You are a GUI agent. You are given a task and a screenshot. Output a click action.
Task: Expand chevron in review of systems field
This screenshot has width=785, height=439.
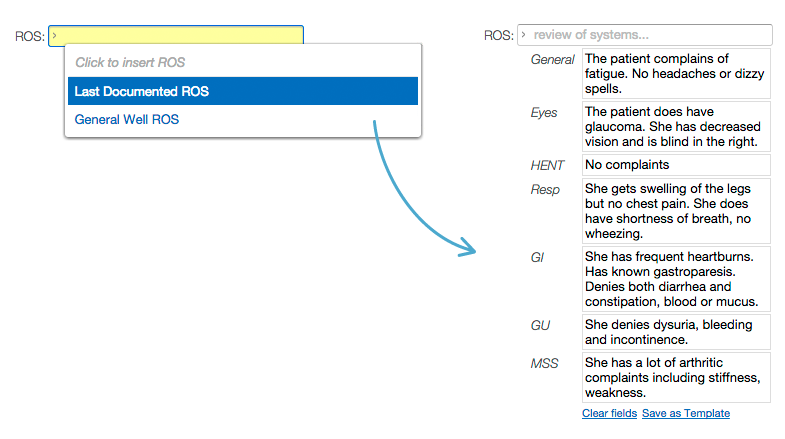(523, 35)
